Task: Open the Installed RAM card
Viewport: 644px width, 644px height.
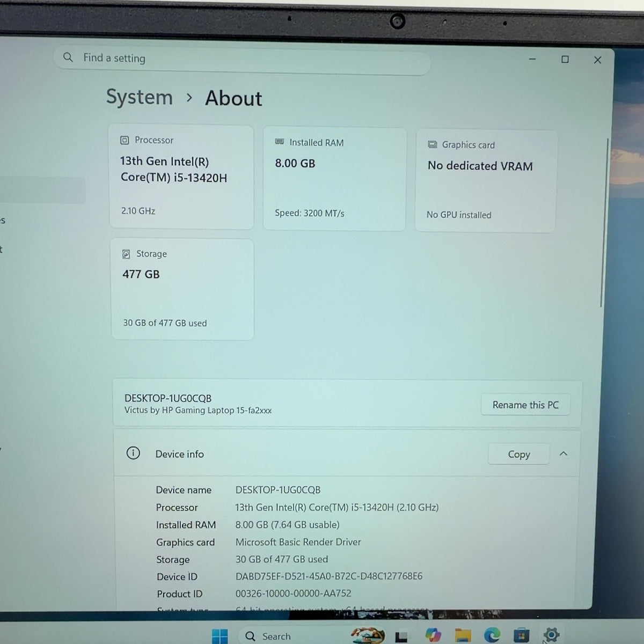Action: (x=334, y=179)
